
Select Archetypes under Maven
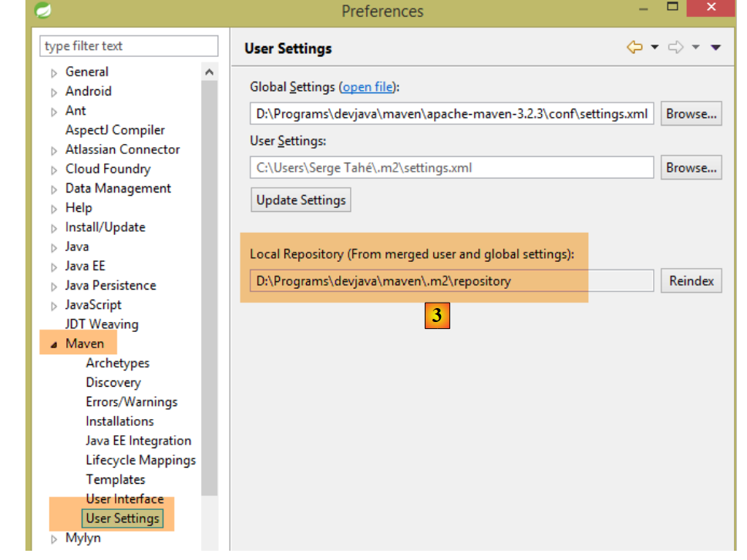tap(117, 363)
